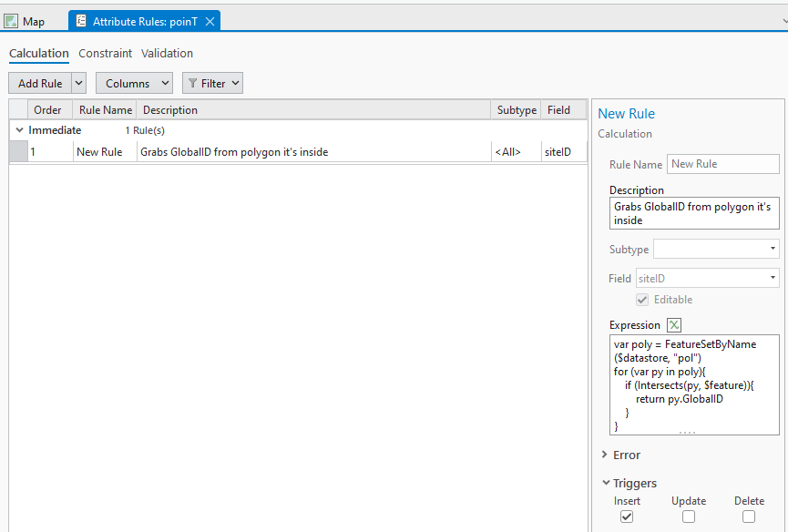Click the Subtype column header
Viewport: 788px width, 532px height.
[517, 109]
